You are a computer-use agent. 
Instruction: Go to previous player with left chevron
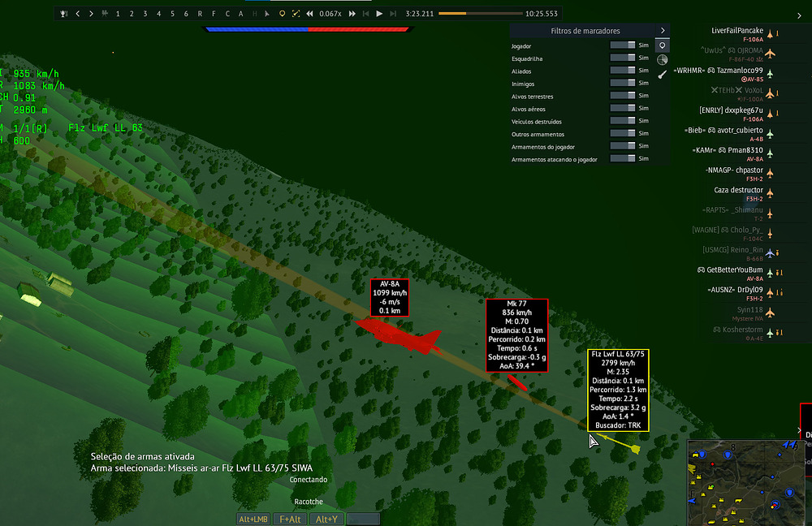pyautogui.click(x=78, y=14)
